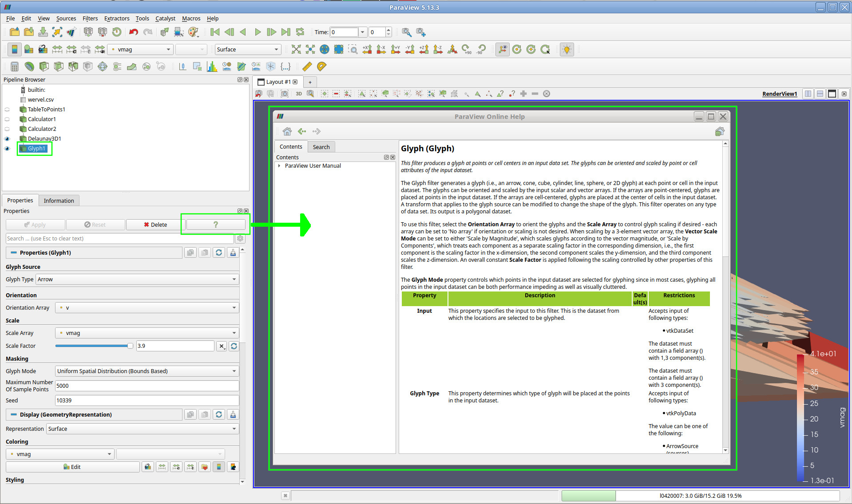Open the Glyph Mode dropdown

[147, 371]
